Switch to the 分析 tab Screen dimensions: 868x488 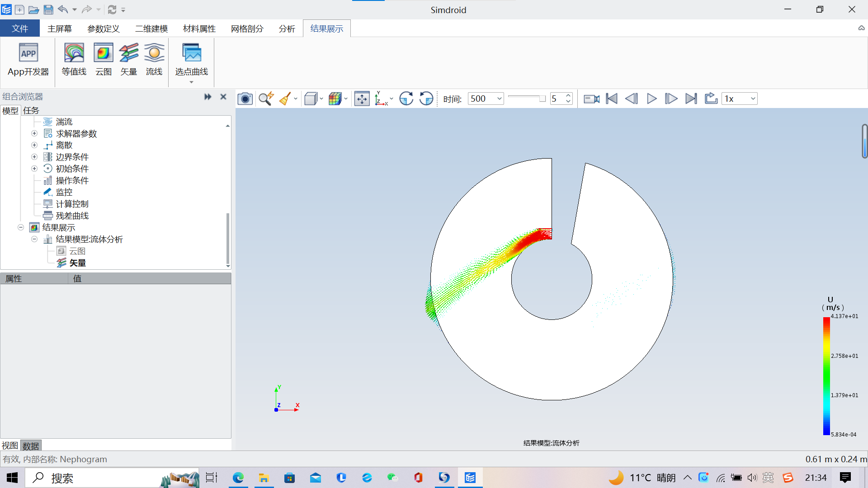pos(287,28)
